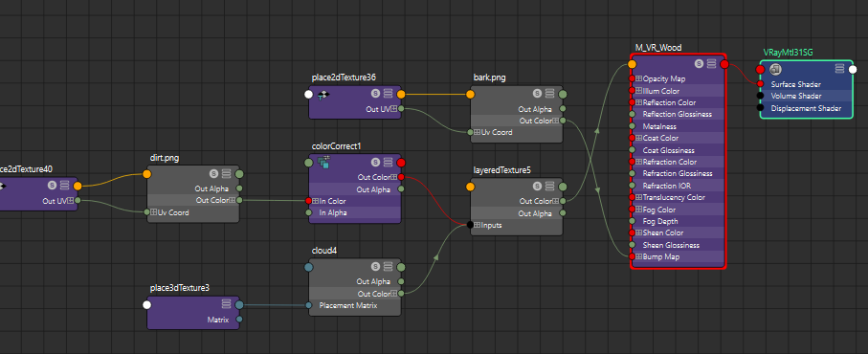The height and width of the screenshot is (354, 868).
Task: Click the solo 'S' icon on layeredTexture5
Action: (x=538, y=187)
